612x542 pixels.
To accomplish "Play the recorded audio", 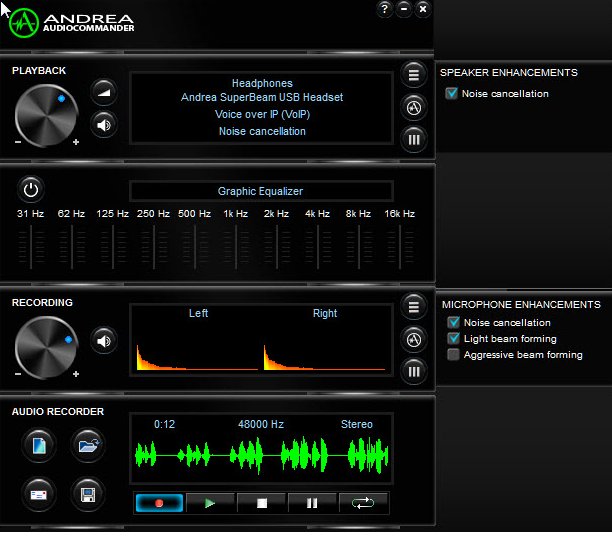I will (210, 503).
